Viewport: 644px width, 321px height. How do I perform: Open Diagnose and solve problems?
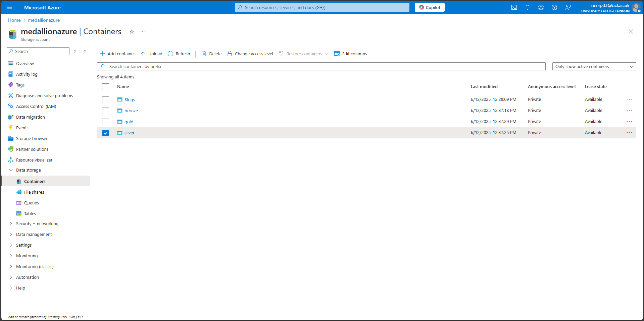[44, 95]
